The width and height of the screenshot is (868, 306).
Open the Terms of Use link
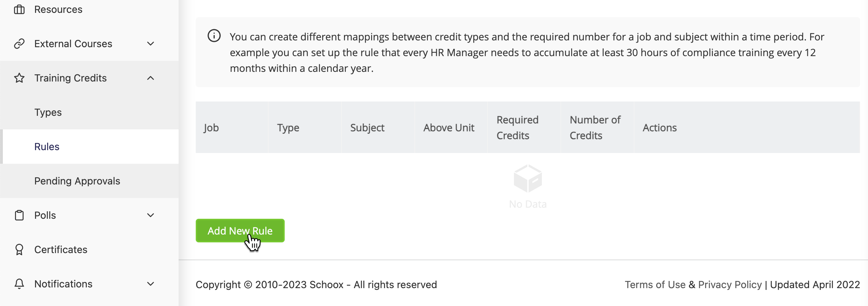pos(655,285)
